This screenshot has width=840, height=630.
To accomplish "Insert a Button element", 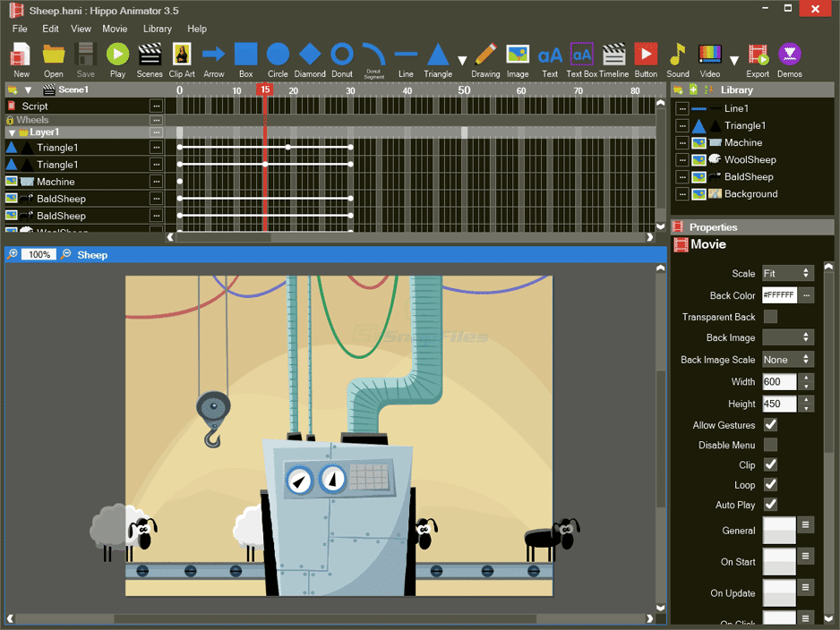I will [x=646, y=54].
